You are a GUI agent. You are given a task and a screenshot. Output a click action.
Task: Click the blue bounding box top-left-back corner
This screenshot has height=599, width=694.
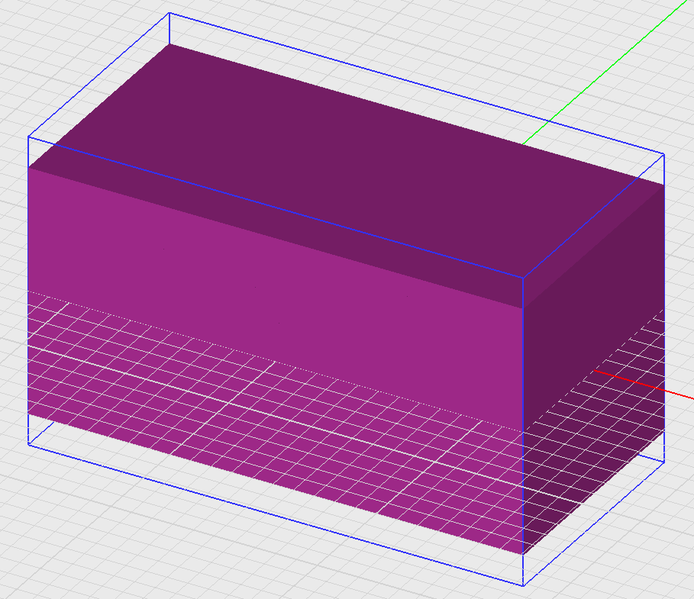169,14
